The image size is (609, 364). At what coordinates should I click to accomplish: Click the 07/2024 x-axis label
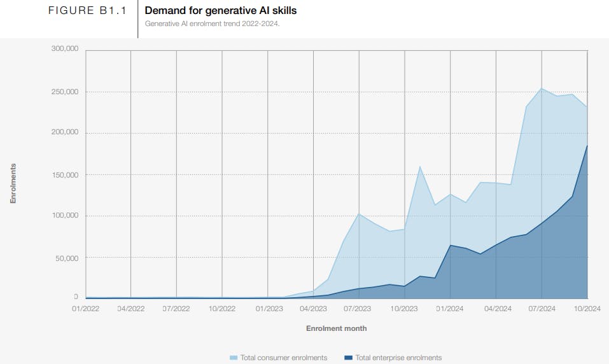click(542, 309)
